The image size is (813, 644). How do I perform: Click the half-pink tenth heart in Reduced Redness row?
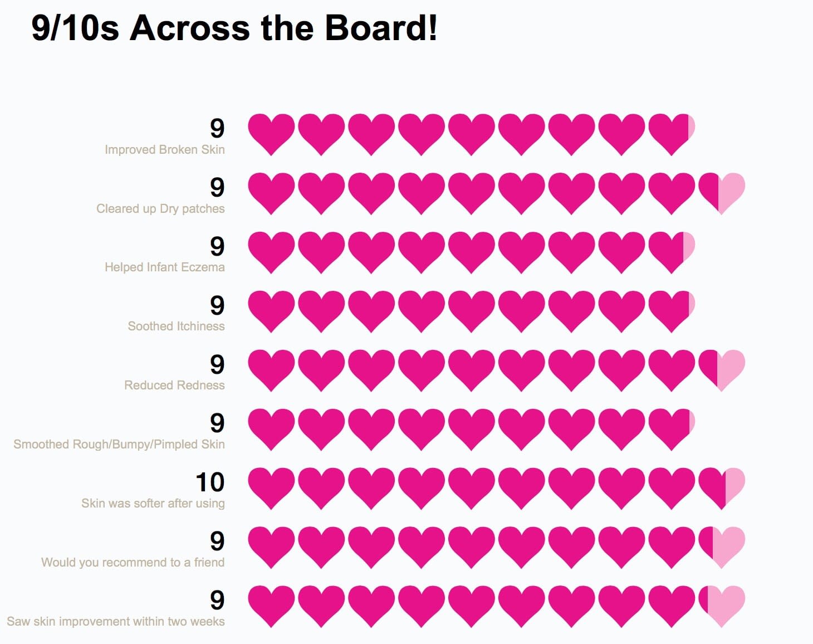[722, 370]
